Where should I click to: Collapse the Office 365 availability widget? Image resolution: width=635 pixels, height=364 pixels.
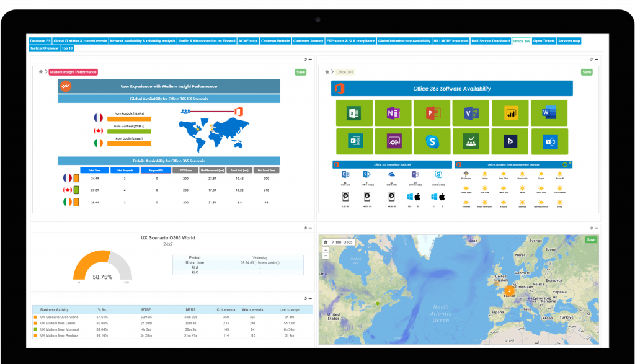coord(596,60)
